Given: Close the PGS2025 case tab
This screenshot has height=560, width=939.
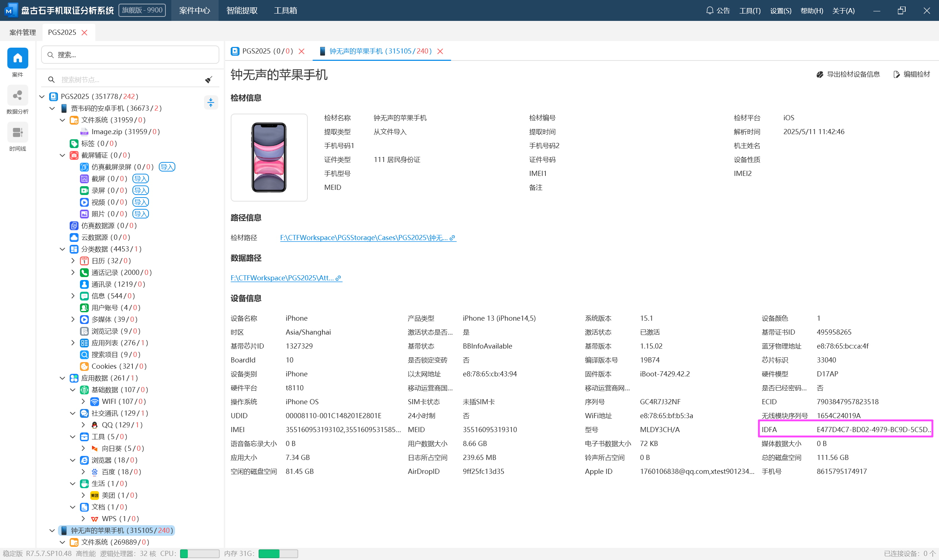Looking at the screenshot, I should (x=85, y=33).
